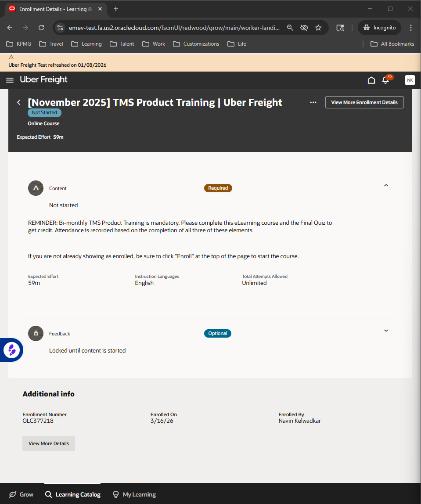Click View More Details button
Viewport: 421px width, 504px height.
point(49,443)
